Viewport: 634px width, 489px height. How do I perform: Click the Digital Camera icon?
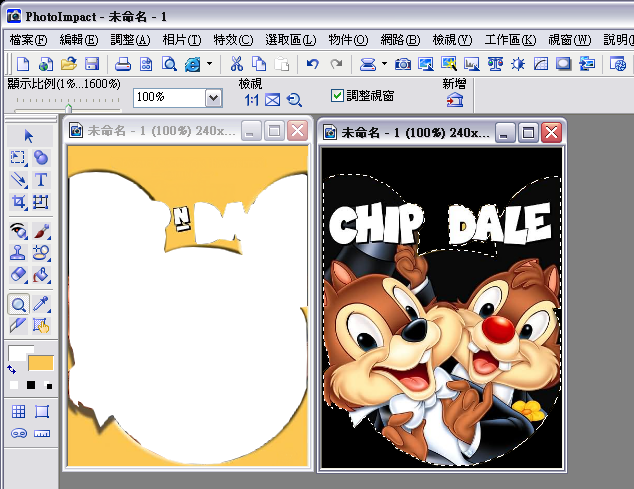(403, 64)
